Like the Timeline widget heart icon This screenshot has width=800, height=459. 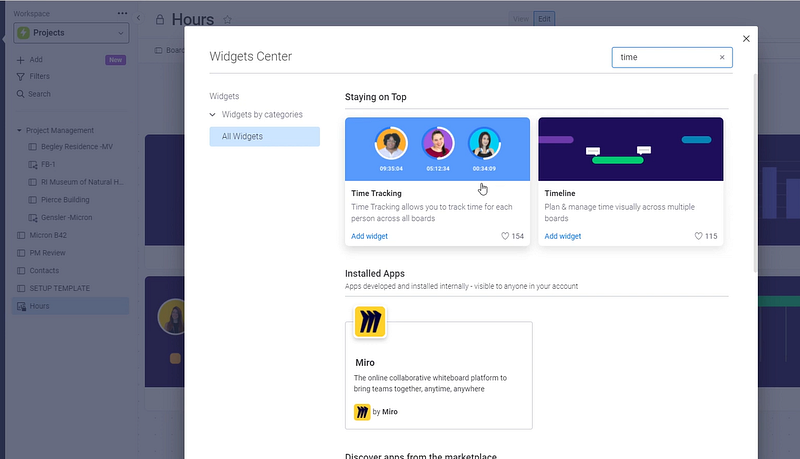pyautogui.click(x=698, y=236)
